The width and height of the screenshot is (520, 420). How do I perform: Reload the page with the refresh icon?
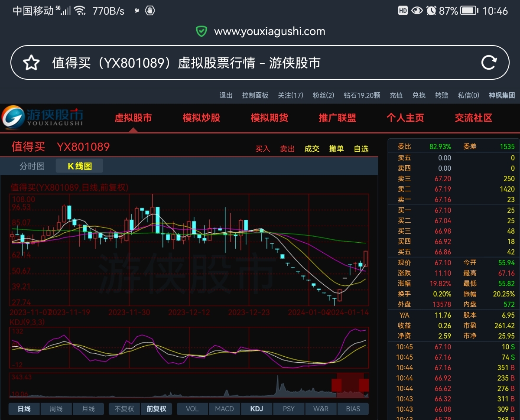point(489,63)
